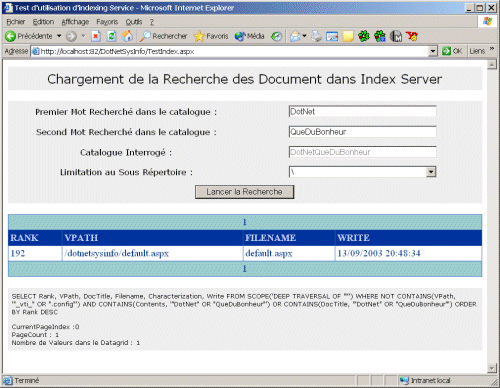500x388 pixels.
Task: Click the Terminé status bar text
Action: [27, 380]
